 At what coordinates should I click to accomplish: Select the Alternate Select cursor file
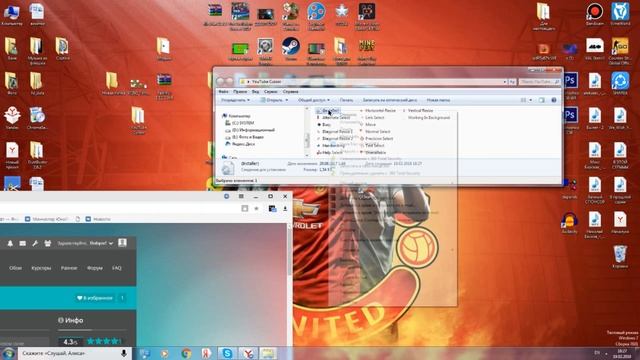tap(333, 118)
